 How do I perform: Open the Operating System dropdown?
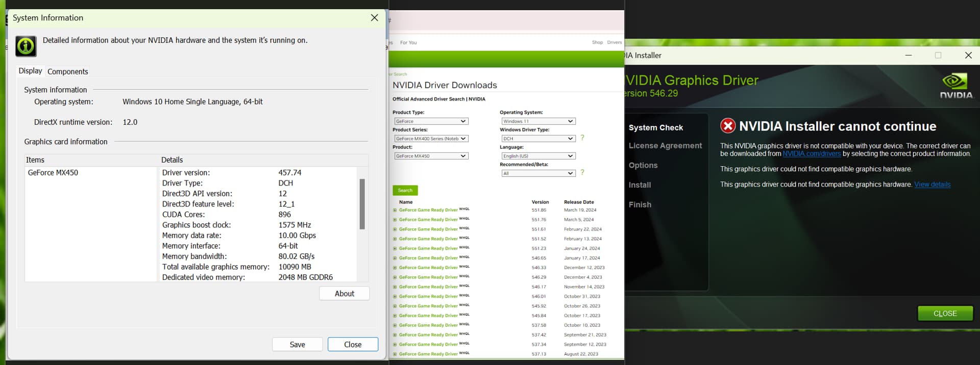point(538,121)
